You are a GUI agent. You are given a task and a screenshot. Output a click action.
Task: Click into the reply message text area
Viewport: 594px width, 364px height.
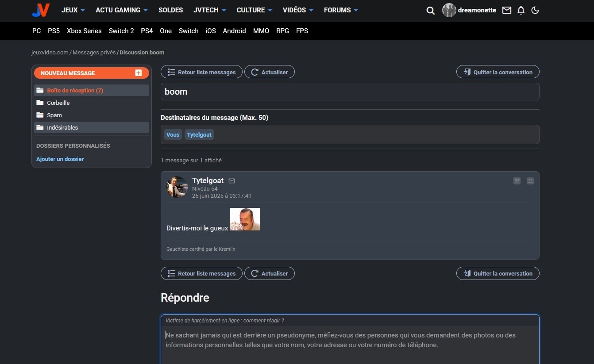coord(350,345)
